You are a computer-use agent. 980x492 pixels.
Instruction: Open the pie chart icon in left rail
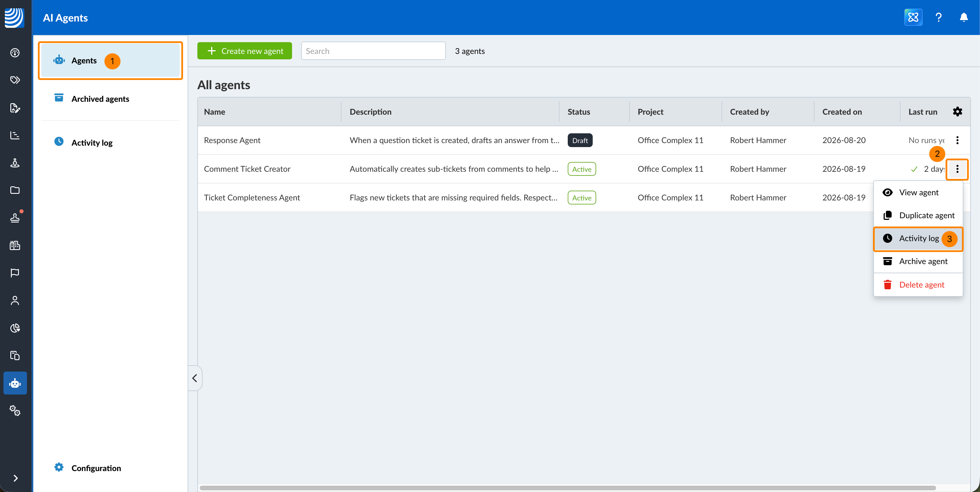tap(15, 328)
